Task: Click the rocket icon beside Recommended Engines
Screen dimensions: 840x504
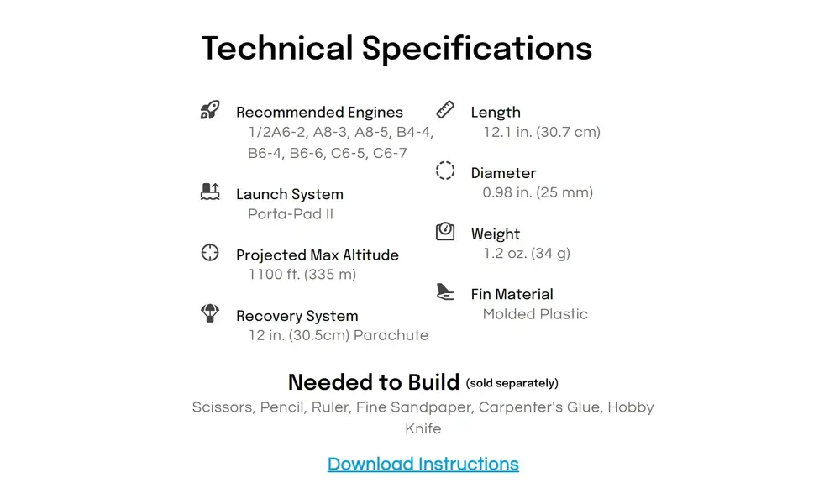Action: [x=210, y=110]
